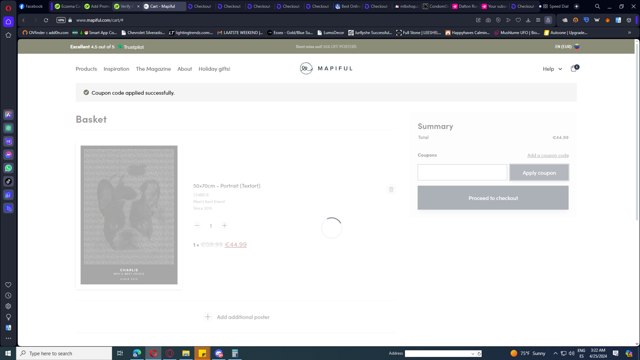Open the Products menu

coord(86,69)
